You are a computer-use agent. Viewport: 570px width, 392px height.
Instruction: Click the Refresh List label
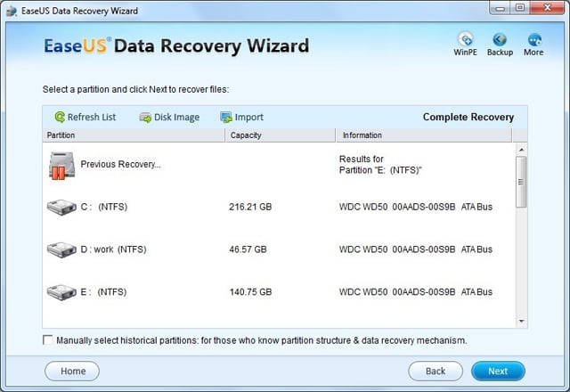click(x=92, y=117)
